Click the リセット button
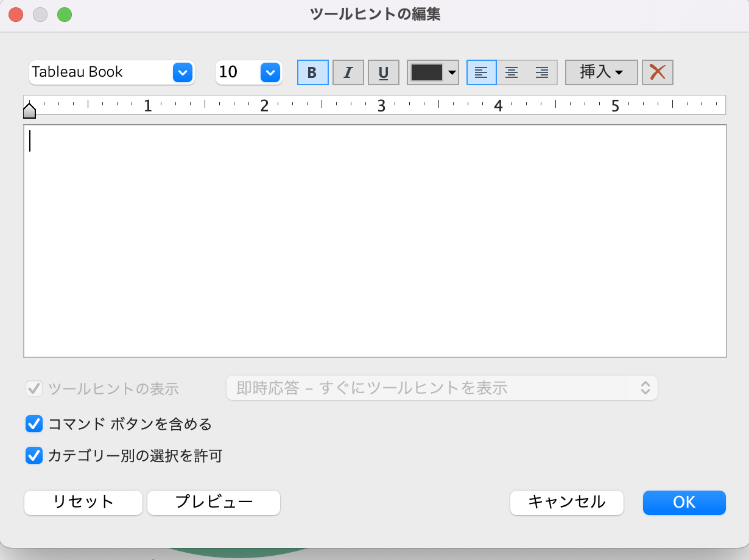This screenshot has height=560, width=749. pyautogui.click(x=83, y=502)
